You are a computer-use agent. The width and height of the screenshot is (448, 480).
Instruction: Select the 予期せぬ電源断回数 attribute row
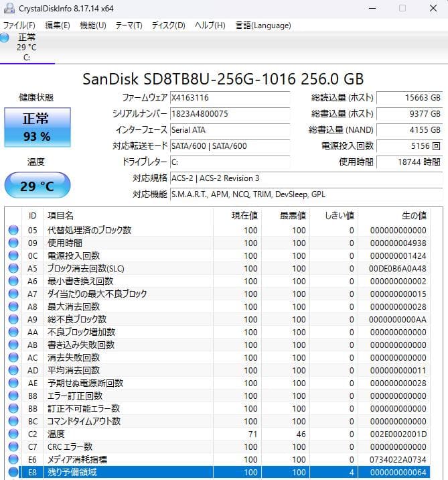tap(218, 383)
